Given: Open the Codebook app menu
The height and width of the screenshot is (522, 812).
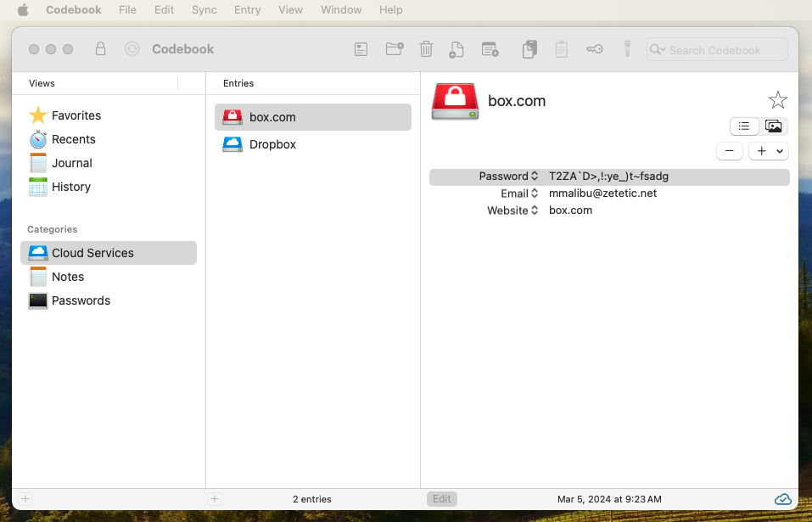Looking at the screenshot, I should click(x=74, y=10).
